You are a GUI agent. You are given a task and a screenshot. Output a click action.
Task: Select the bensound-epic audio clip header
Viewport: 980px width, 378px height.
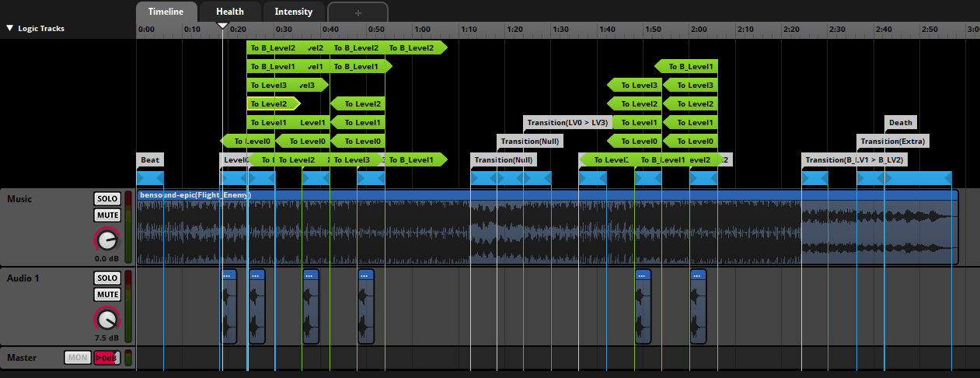pos(194,194)
